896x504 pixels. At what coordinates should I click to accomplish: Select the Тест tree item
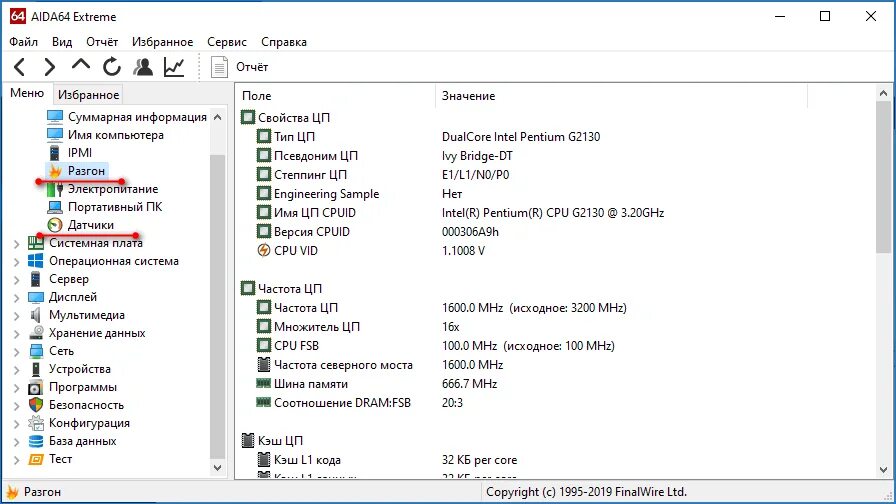coord(60,459)
